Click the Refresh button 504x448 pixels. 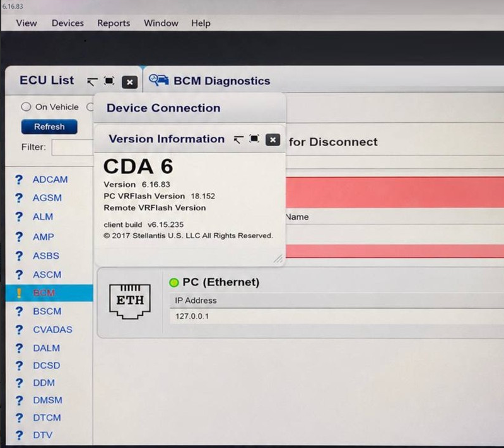(49, 127)
